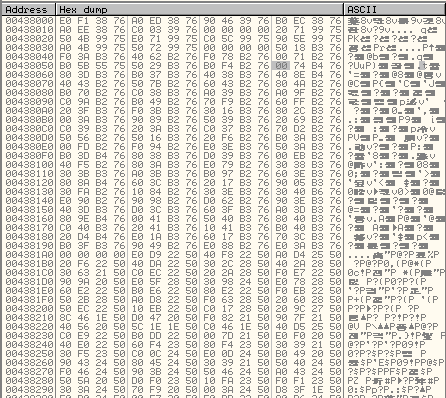Select address 00438080
This screenshot has width=446, height=398.
29,93
